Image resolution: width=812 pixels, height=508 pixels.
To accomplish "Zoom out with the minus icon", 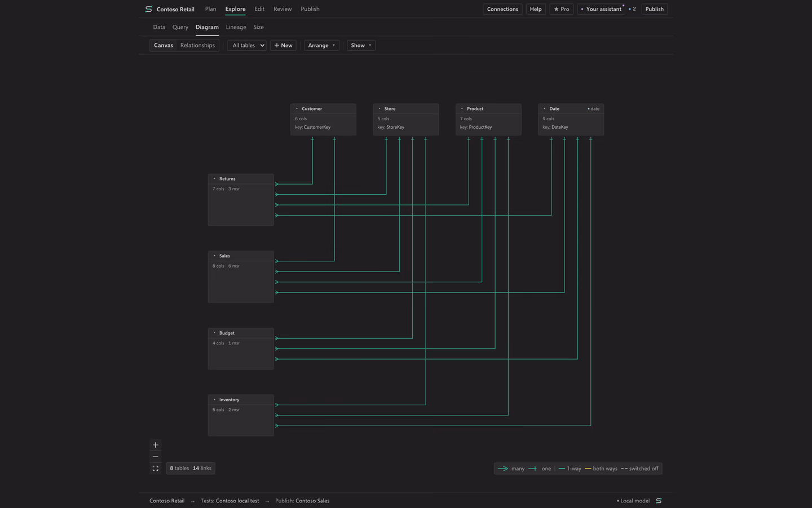I will 156,457.
